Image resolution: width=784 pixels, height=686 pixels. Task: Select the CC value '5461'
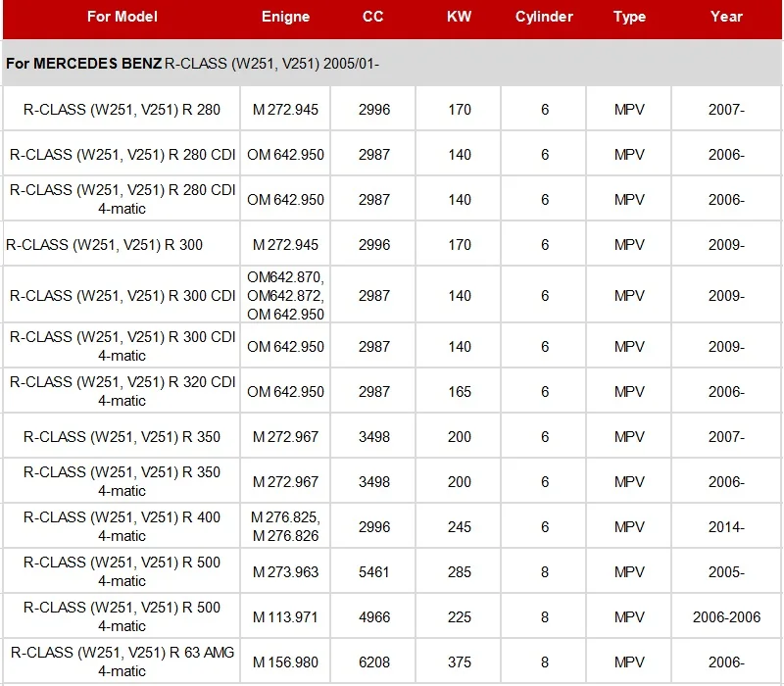374,571
